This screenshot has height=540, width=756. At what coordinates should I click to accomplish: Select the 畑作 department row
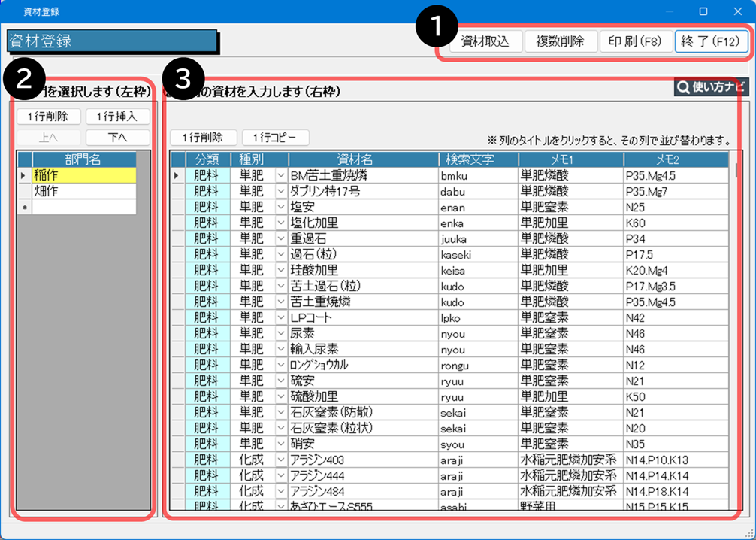pyautogui.click(x=83, y=191)
